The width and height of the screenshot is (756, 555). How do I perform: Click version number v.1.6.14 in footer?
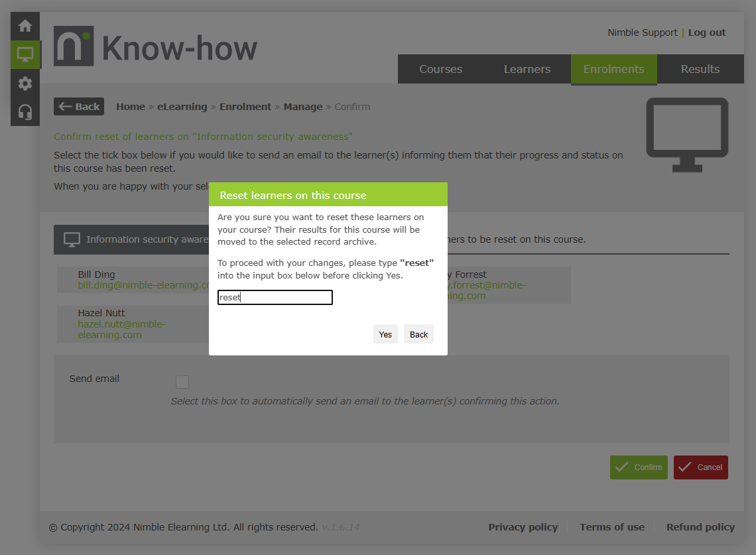point(341,527)
